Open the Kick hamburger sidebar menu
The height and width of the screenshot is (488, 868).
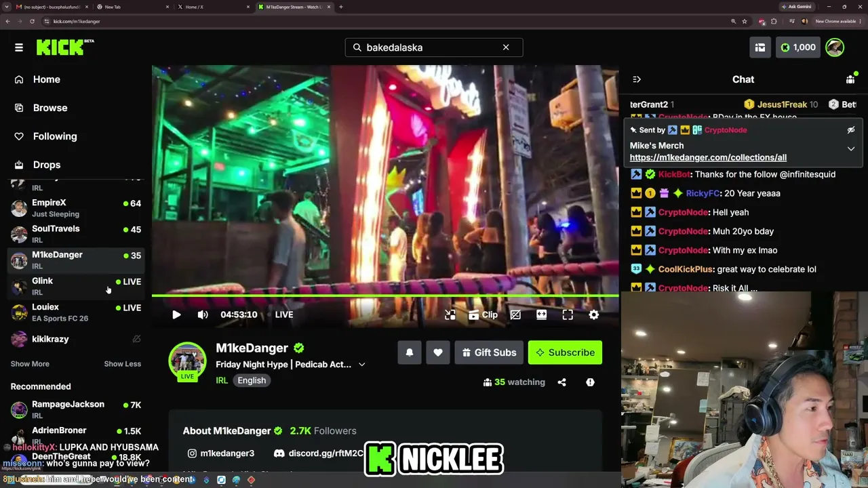pos(19,47)
